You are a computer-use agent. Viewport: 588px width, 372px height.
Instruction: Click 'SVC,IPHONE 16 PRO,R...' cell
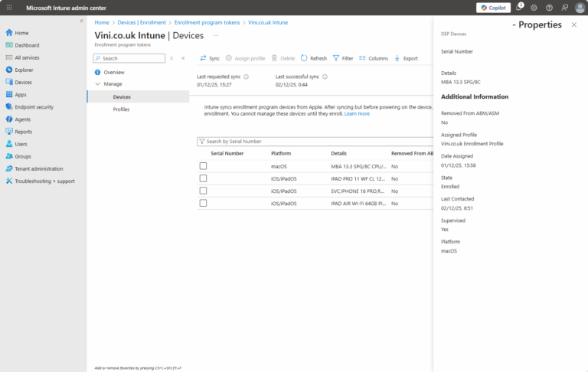tap(358, 191)
